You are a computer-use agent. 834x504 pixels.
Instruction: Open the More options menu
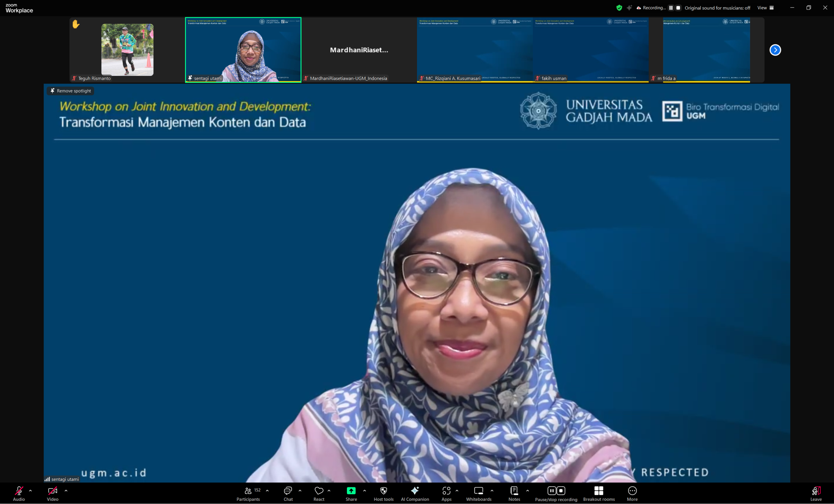click(x=632, y=491)
